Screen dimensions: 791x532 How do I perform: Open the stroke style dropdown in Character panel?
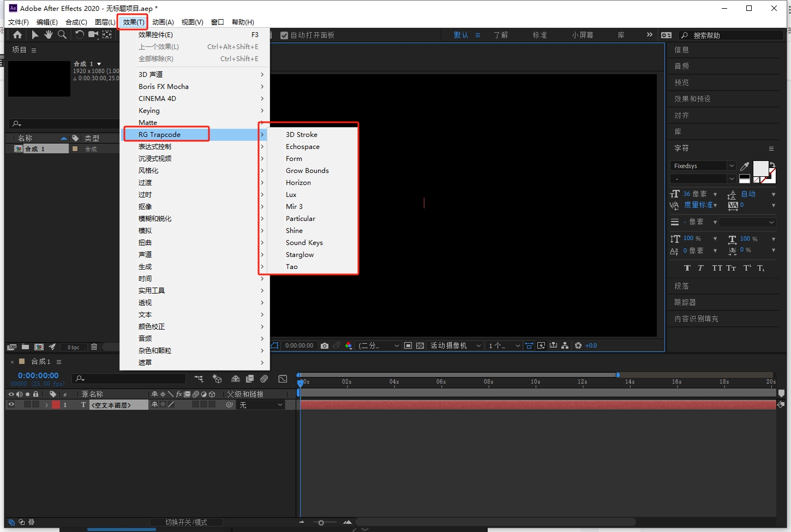(x=748, y=222)
